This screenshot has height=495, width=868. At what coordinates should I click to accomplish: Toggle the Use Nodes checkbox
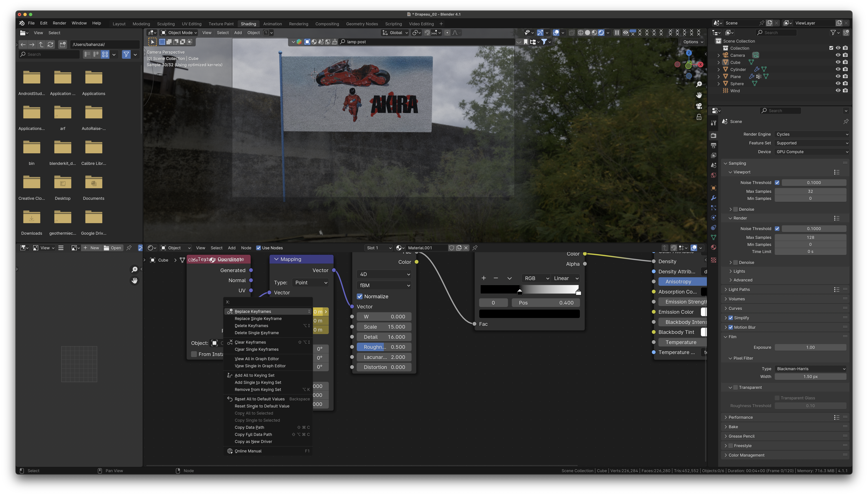[x=258, y=248]
